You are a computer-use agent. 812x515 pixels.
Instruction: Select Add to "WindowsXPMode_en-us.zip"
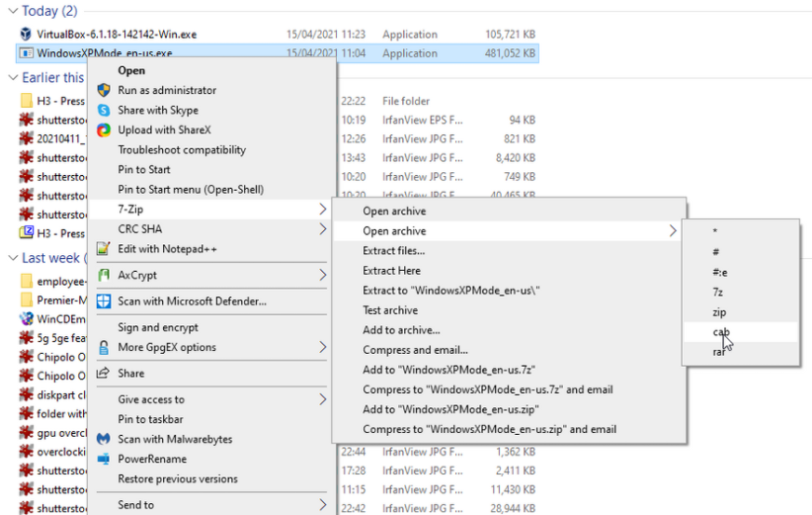click(x=450, y=409)
